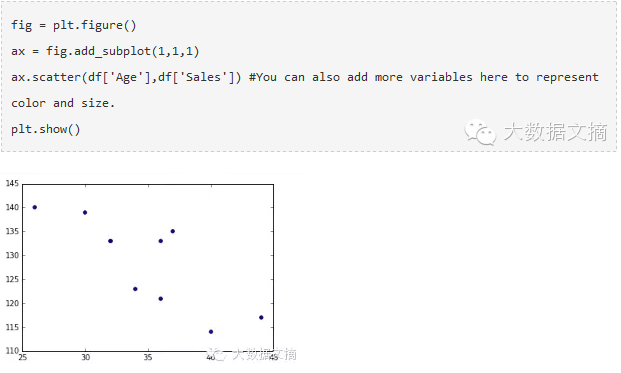Select the data point at age 37, sales 135
621x373 pixels.
coord(173,231)
